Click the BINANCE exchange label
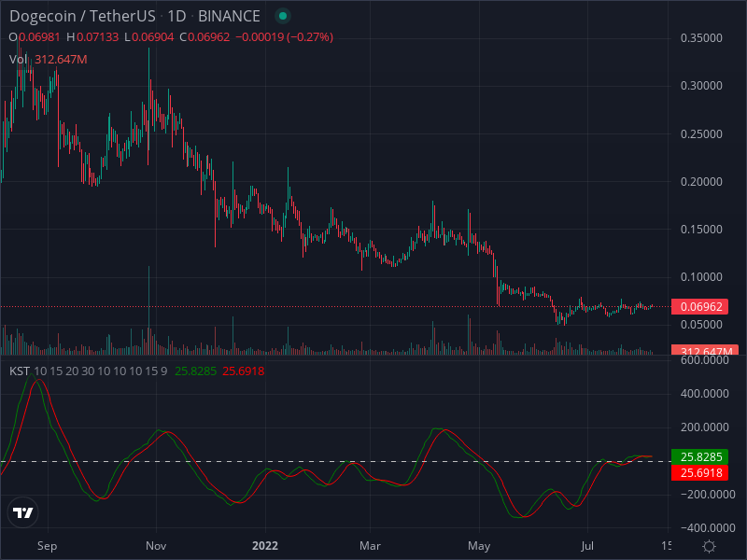Viewport: 747px width, 560px height. 229,16
